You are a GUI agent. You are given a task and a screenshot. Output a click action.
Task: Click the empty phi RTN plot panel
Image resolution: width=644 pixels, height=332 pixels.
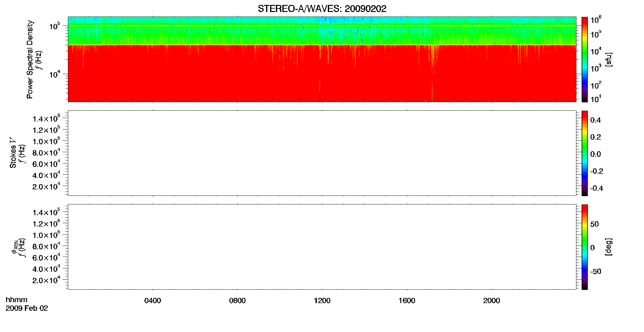[x=322, y=247]
